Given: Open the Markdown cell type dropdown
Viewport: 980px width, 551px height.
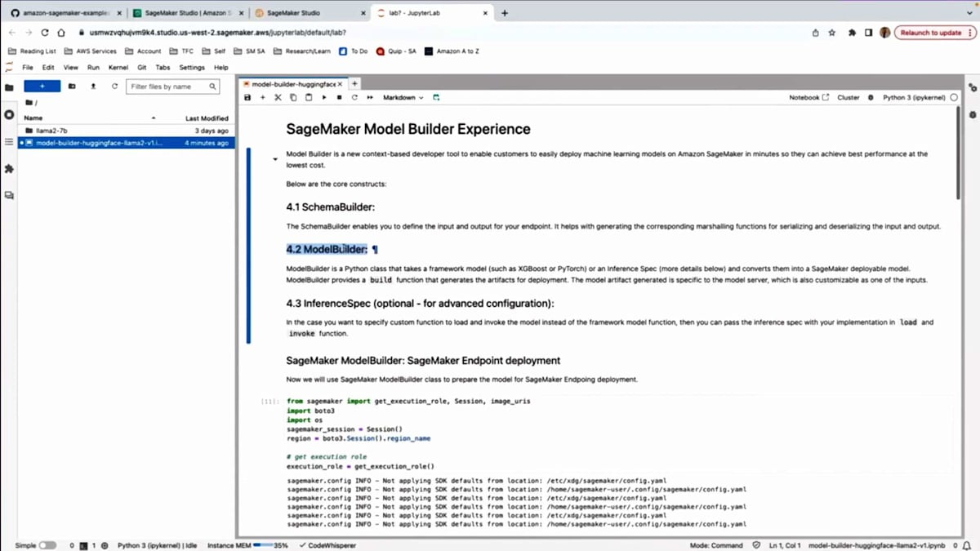Looking at the screenshot, I should click(x=403, y=97).
